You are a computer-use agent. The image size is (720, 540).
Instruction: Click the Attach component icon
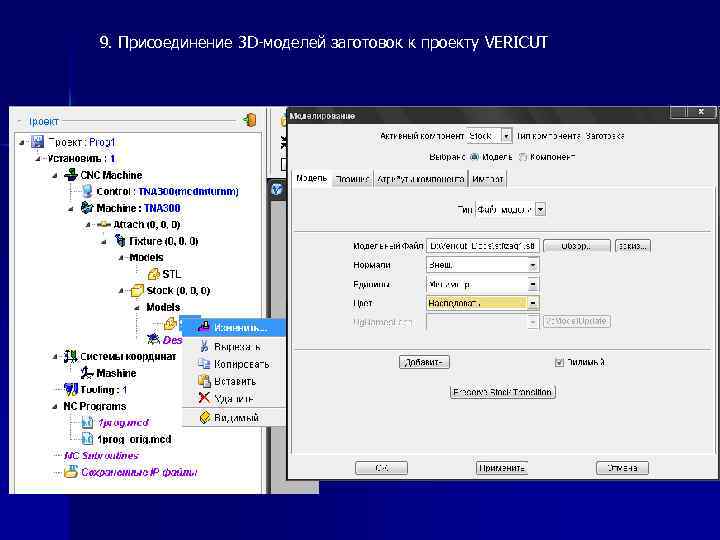[x=104, y=225]
